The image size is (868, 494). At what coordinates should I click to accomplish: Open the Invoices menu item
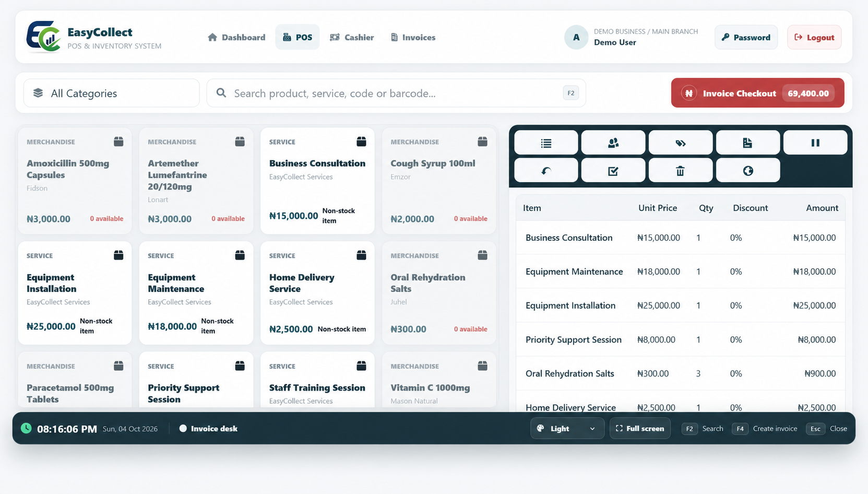click(413, 37)
